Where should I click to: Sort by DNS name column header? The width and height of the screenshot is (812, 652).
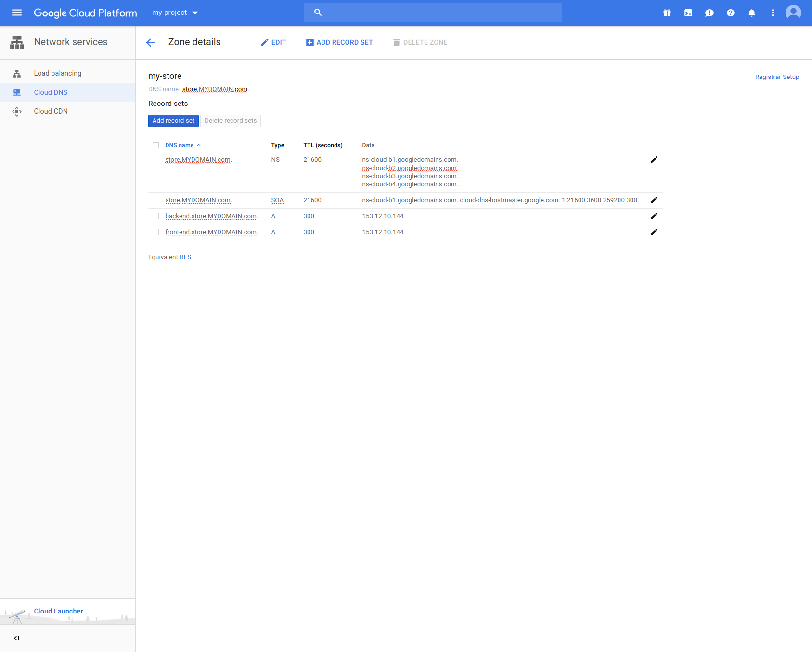[182, 145]
